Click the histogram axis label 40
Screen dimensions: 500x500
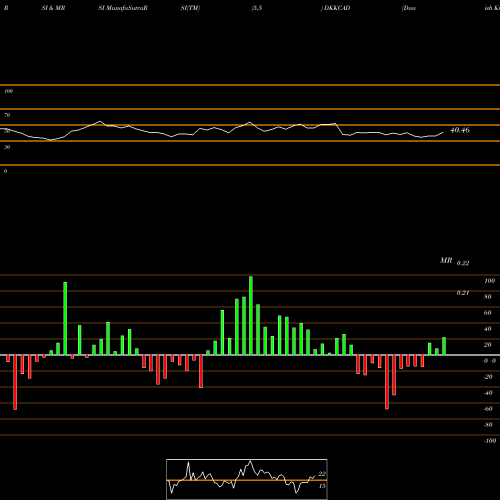pyautogui.click(x=488, y=329)
